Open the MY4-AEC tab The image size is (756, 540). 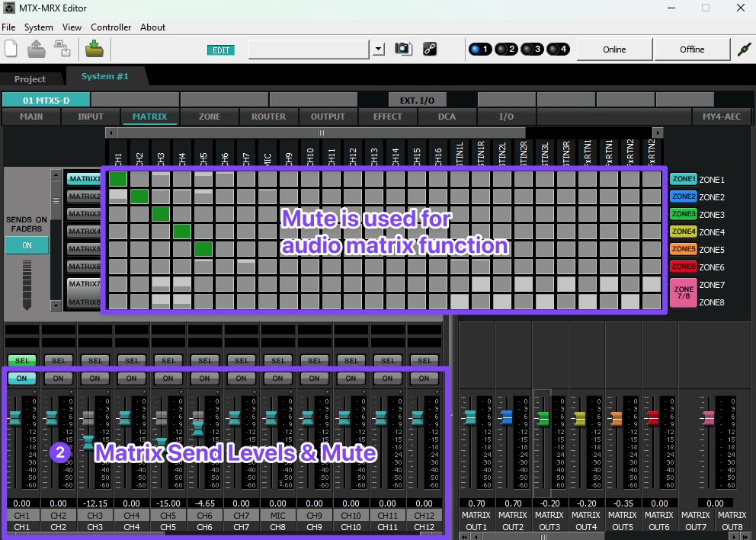tap(721, 117)
